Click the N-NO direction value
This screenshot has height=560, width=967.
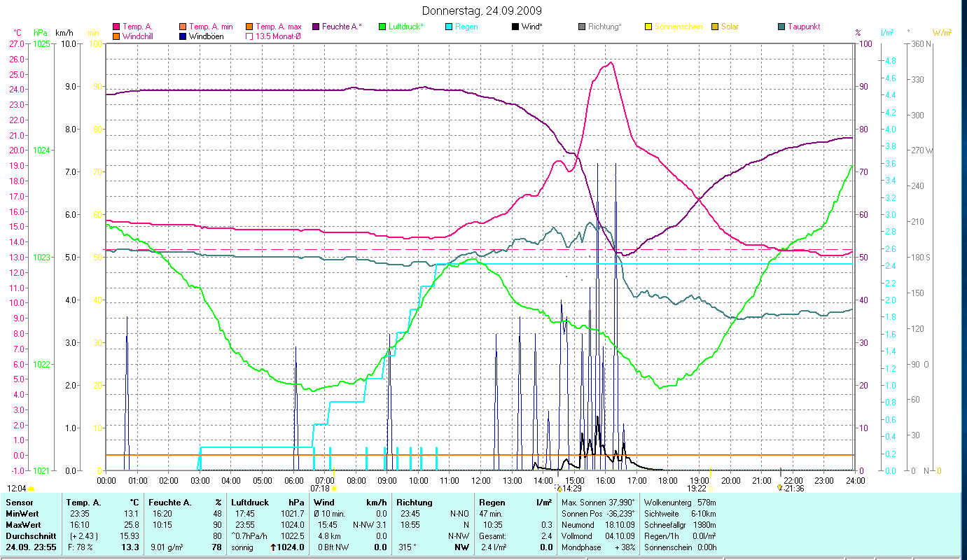(459, 514)
